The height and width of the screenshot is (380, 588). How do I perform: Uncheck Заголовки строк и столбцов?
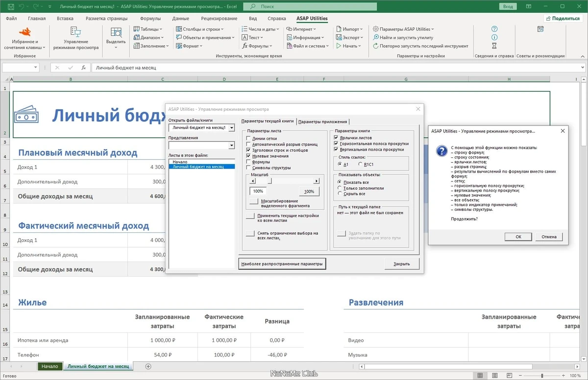248,150
